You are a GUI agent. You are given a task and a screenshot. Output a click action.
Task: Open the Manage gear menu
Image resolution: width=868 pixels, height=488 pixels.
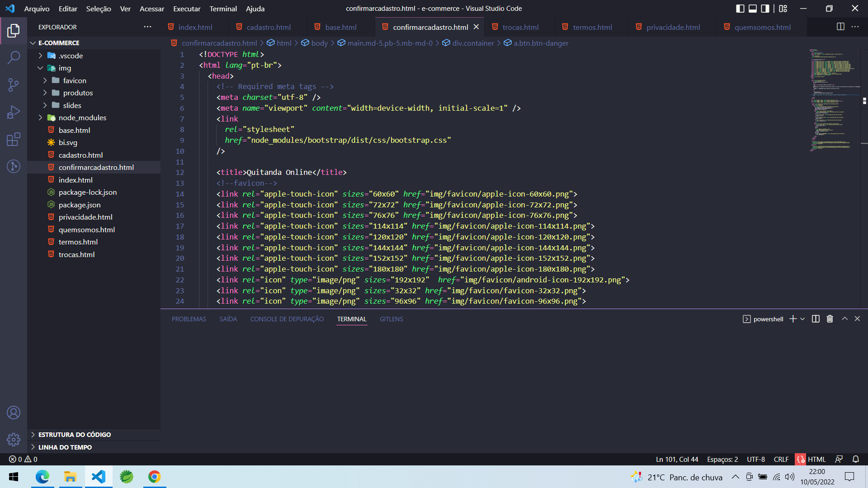tap(14, 439)
